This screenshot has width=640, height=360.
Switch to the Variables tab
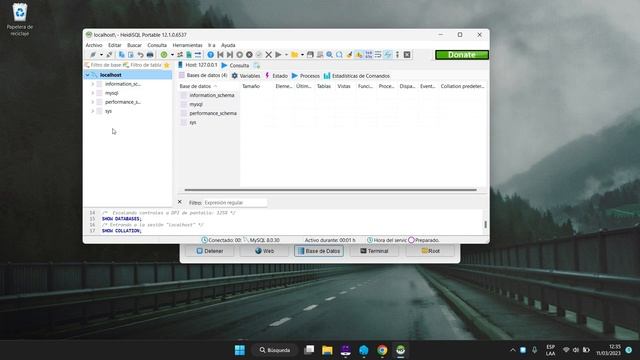pos(246,76)
